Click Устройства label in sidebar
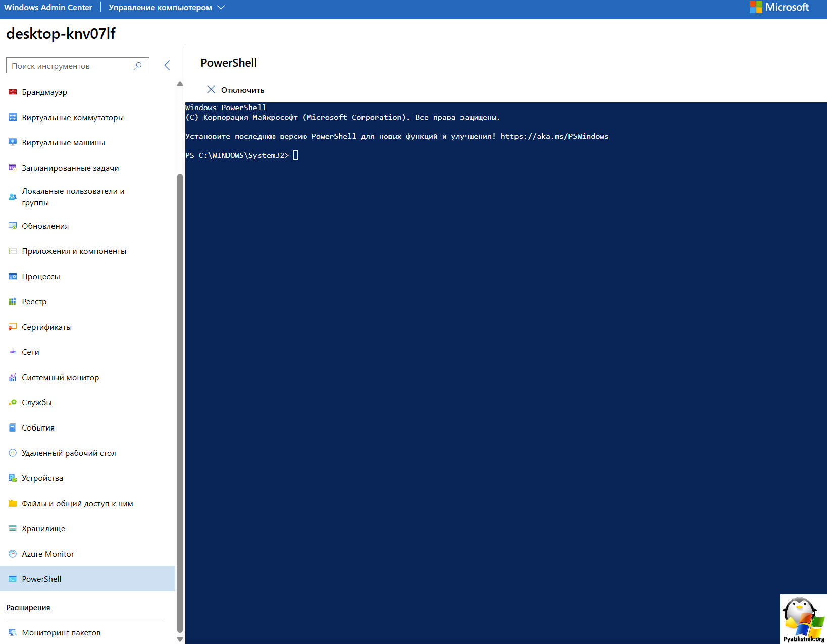 click(x=42, y=478)
